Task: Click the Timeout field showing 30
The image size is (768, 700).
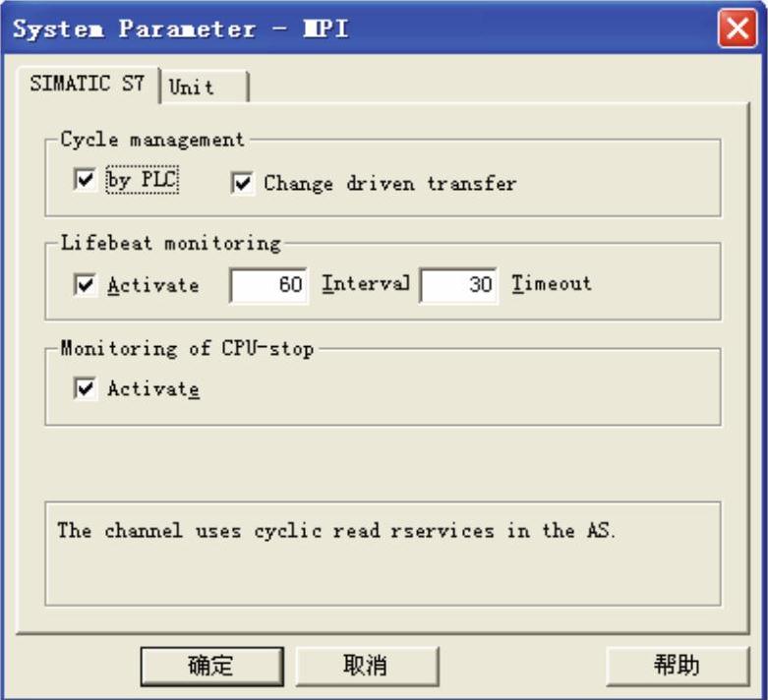Action: pyautogui.click(x=458, y=285)
